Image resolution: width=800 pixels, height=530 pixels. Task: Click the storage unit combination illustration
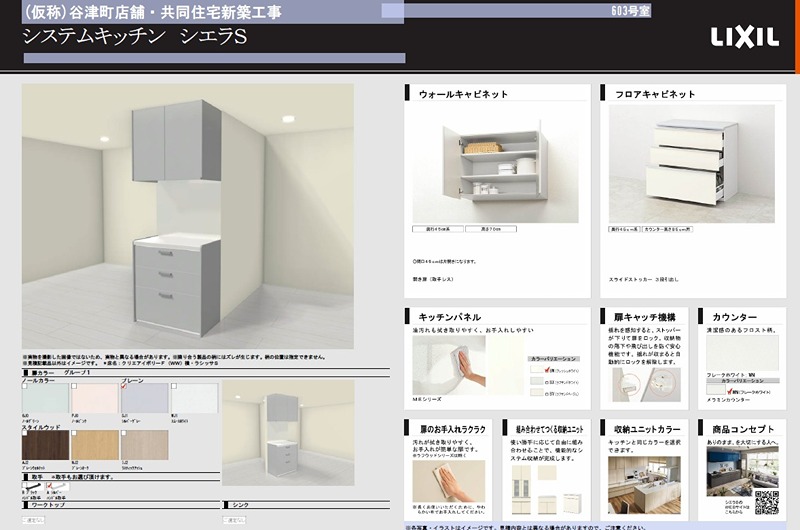[x=546, y=489]
